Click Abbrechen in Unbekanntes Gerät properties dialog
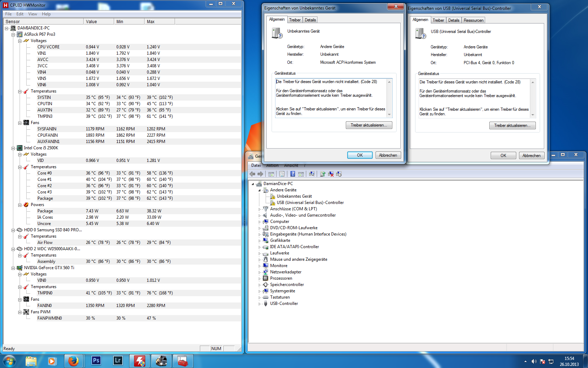This screenshot has width=588, height=368. tap(388, 155)
